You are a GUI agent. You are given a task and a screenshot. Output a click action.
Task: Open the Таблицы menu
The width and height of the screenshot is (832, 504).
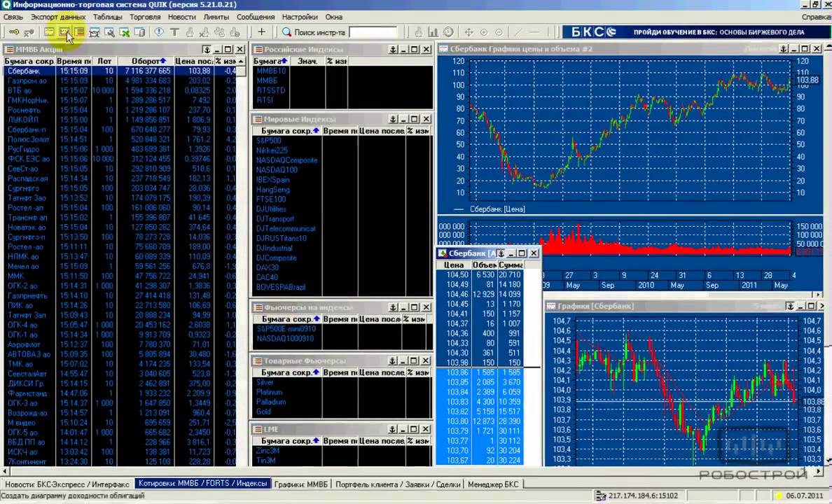[x=108, y=17]
